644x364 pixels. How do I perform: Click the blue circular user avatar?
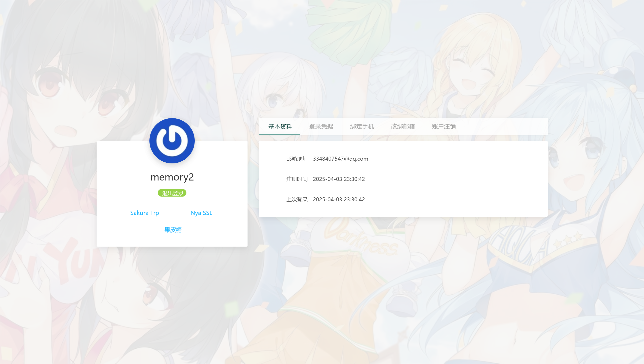pyautogui.click(x=172, y=141)
